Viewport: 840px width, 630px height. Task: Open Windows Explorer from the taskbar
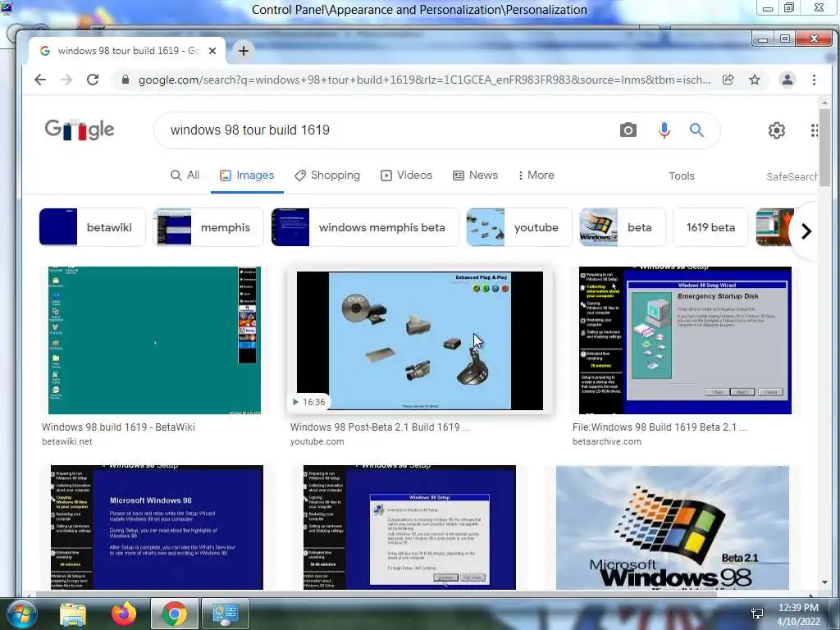tap(73, 614)
